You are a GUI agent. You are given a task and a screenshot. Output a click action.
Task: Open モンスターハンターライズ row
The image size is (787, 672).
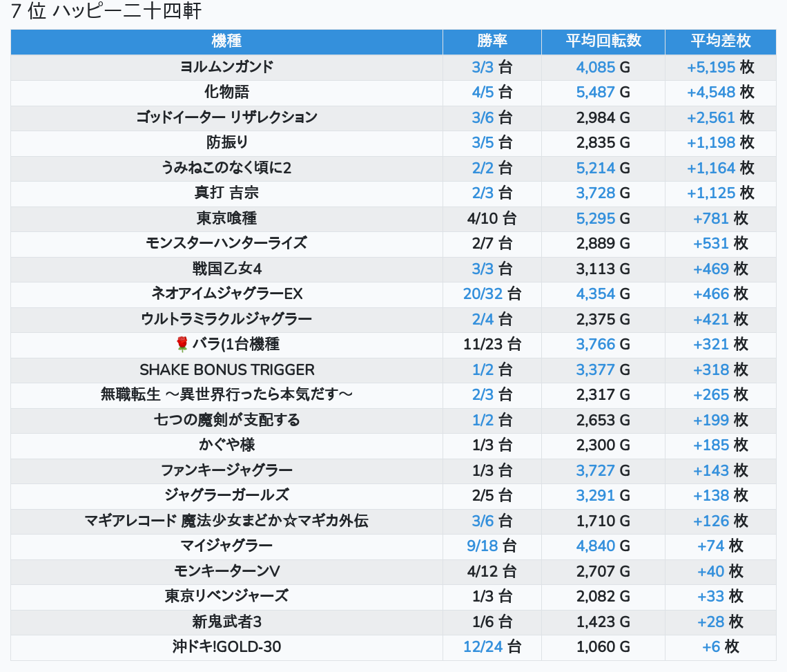click(x=226, y=243)
